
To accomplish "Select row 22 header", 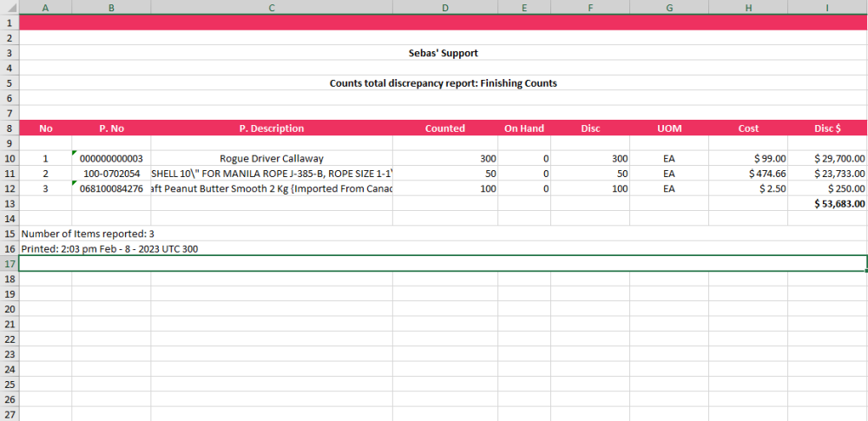I will 10,339.
